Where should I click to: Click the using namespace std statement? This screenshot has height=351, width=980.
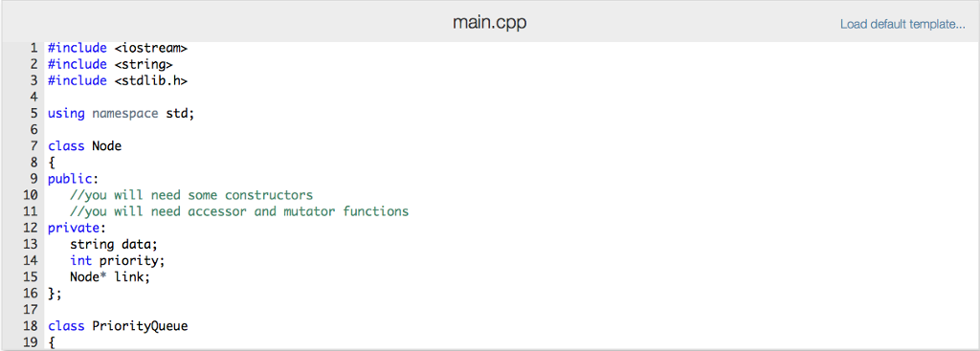point(122,114)
